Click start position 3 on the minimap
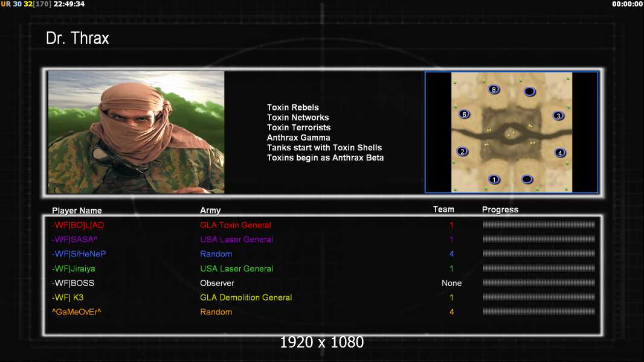 558,116
